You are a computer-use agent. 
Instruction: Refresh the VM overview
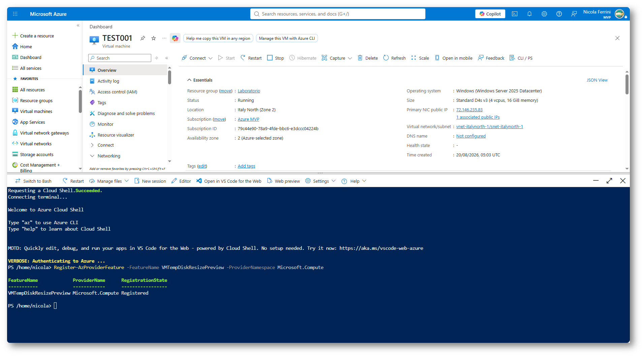[x=394, y=58]
